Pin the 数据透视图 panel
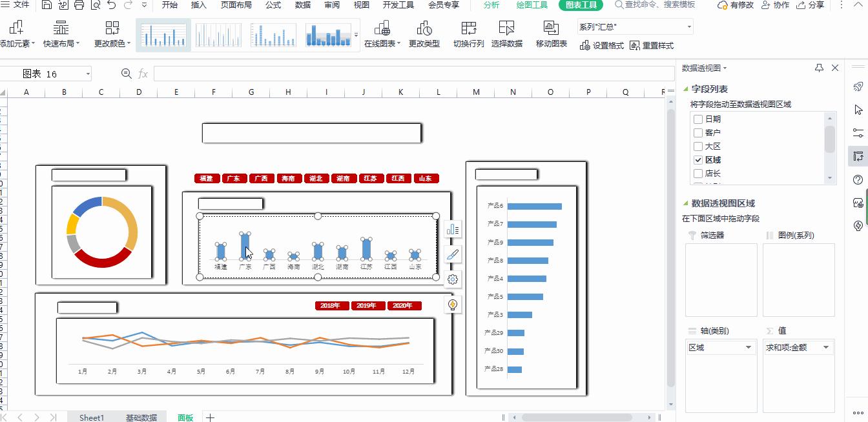This screenshot has height=422, width=868. (x=819, y=68)
